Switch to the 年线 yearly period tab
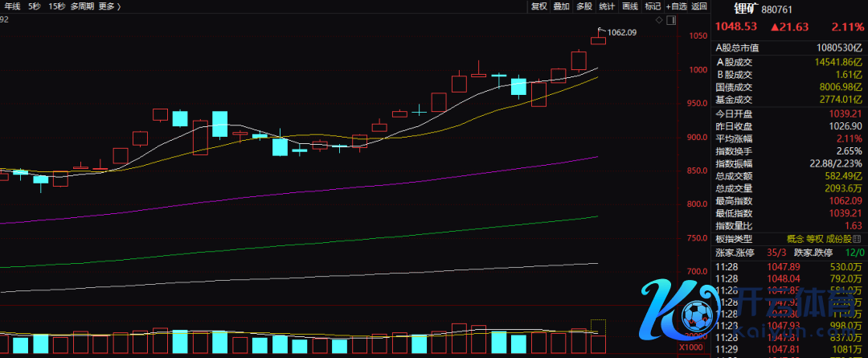 tap(13, 6)
